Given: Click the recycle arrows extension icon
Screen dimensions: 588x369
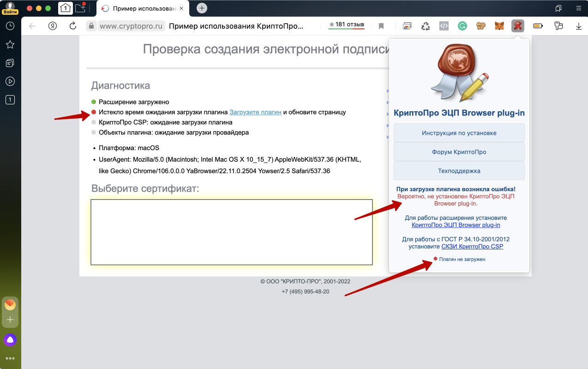Looking at the screenshot, I should pyautogui.click(x=426, y=26).
